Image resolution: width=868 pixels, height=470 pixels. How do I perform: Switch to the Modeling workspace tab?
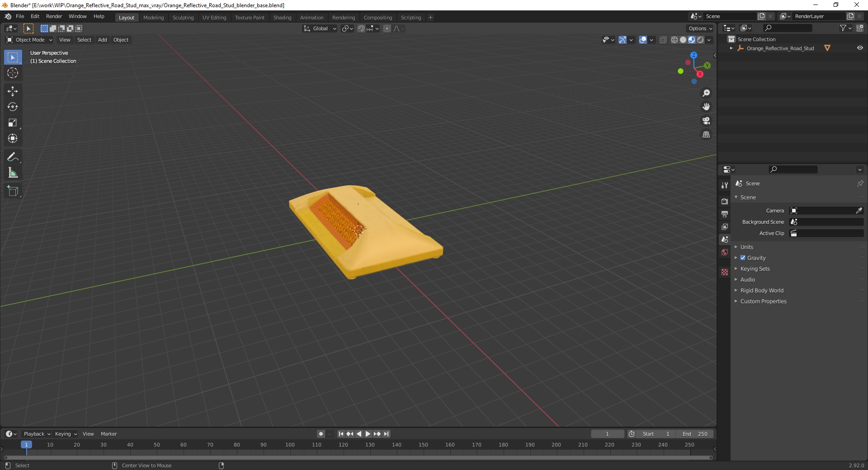pyautogui.click(x=153, y=18)
